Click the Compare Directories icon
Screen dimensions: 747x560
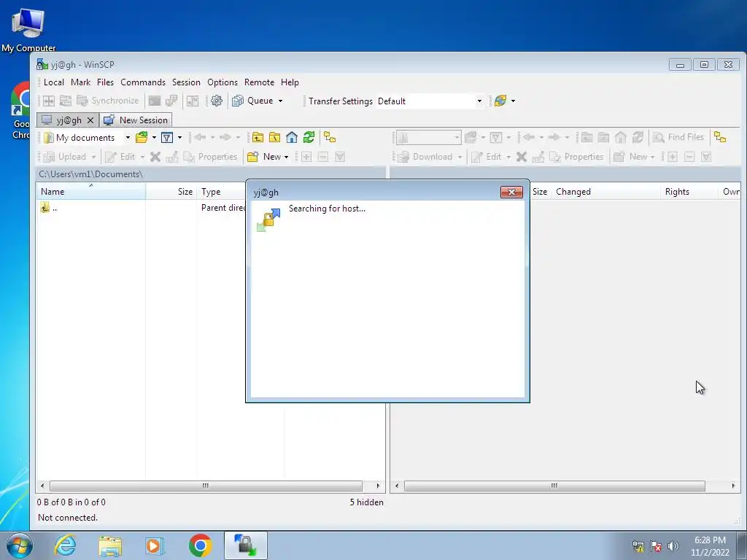pos(49,101)
